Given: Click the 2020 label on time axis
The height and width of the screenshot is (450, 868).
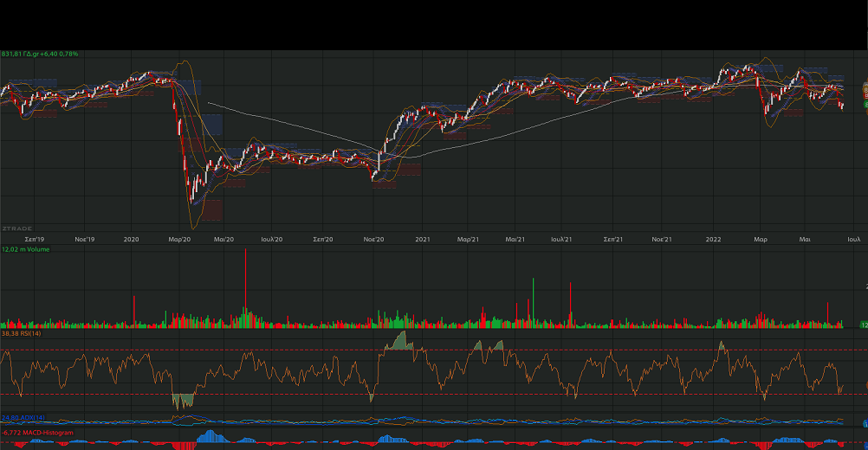Looking at the screenshot, I should point(132,238).
